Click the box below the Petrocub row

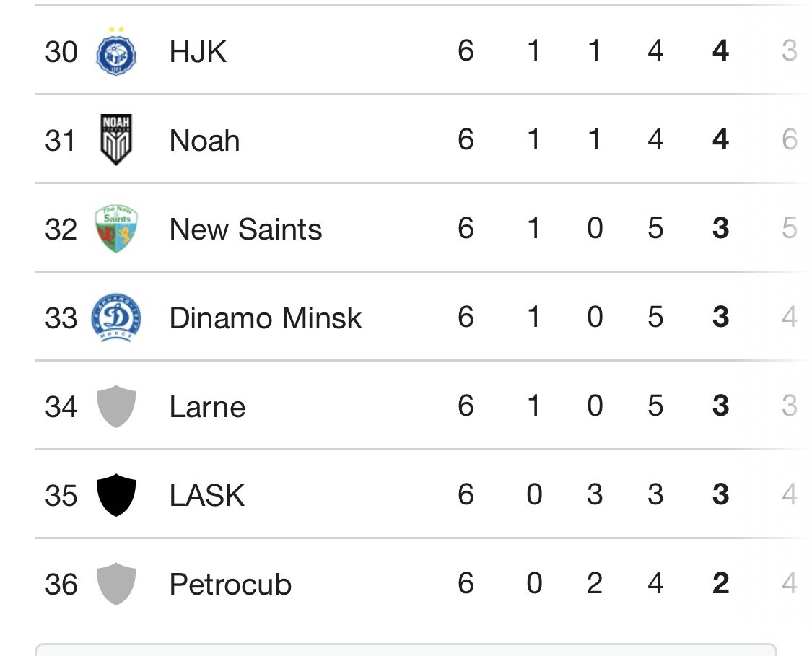pos(406,650)
